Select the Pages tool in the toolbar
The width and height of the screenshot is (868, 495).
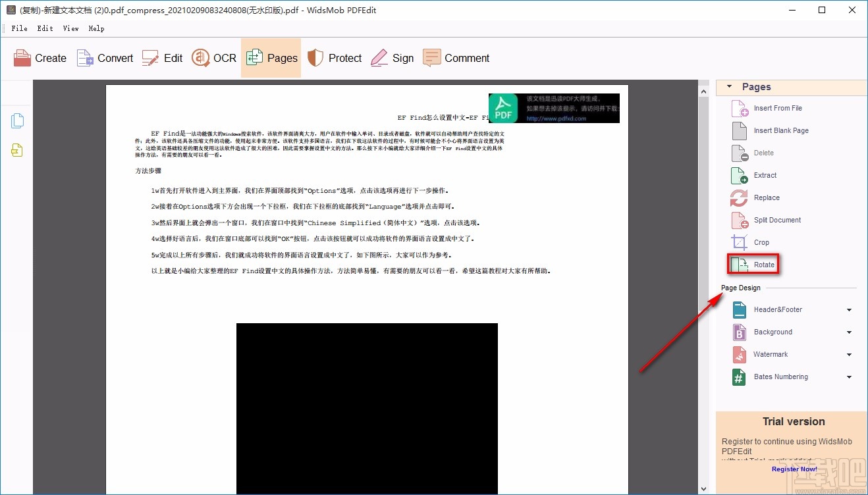pyautogui.click(x=271, y=58)
